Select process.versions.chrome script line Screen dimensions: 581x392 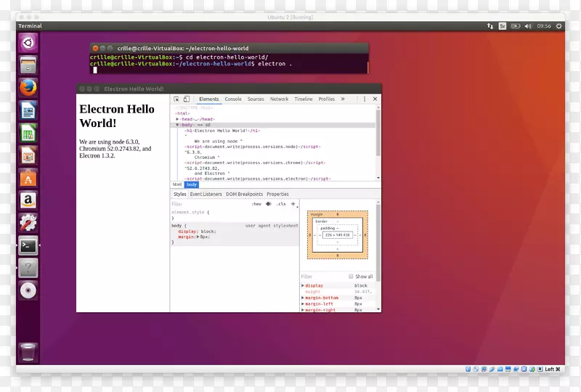point(255,163)
